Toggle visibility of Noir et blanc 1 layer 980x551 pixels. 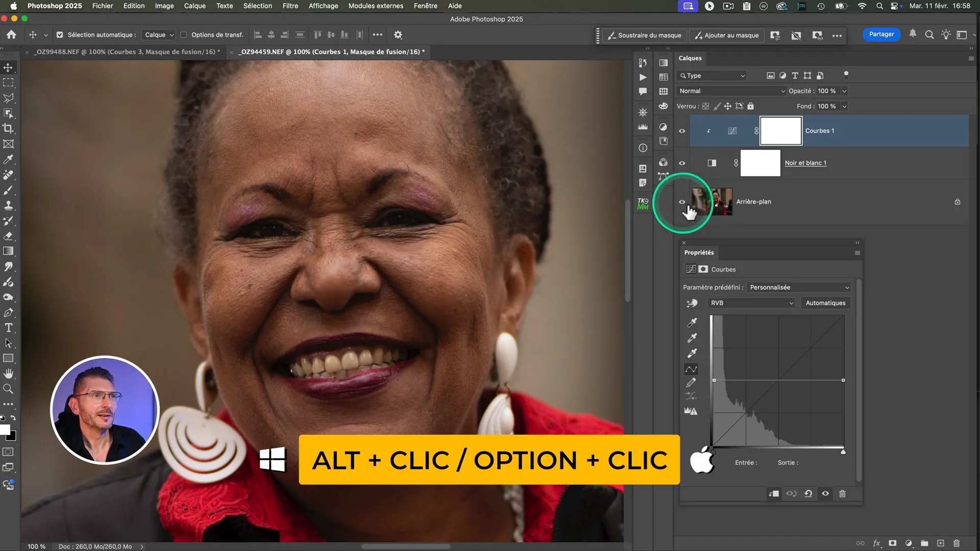tap(682, 163)
